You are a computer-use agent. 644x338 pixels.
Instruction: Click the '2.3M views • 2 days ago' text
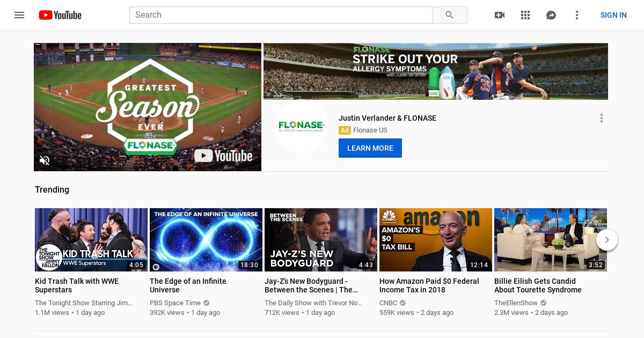coord(531,313)
